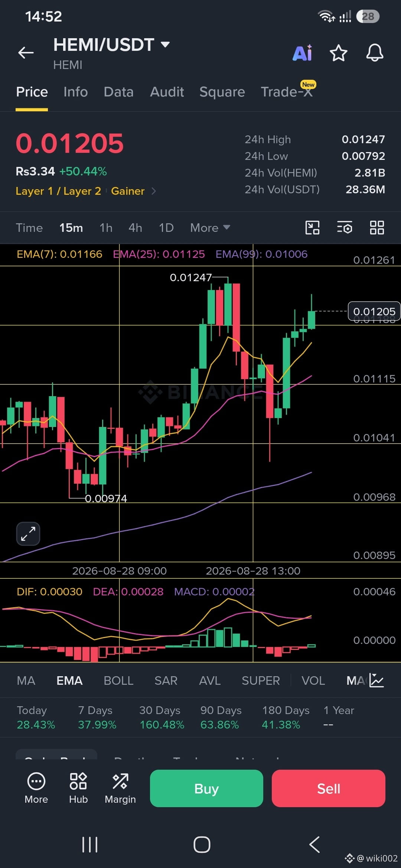This screenshot has height=868, width=401.
Task: Tap the 24h High value 0.01247
Action: (363, 139)
